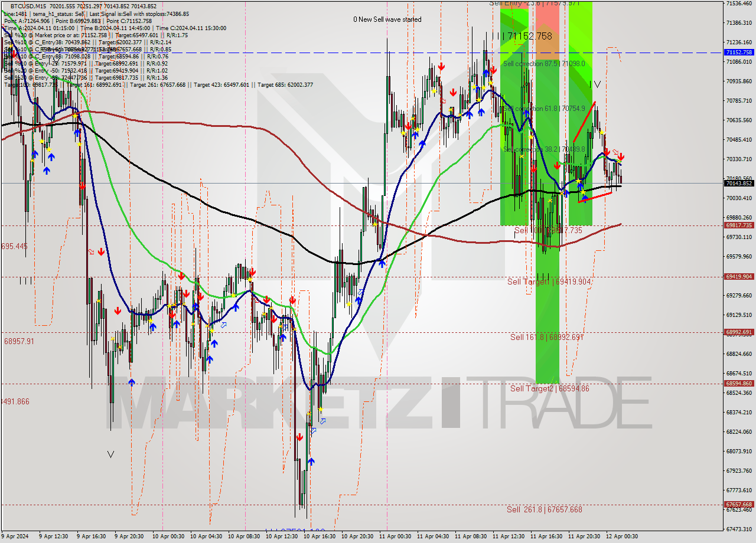Click the 71536.400 price axis value
The height and width of the screenshot is (543, 756).
pyautogui.click(x=739, y=3)
